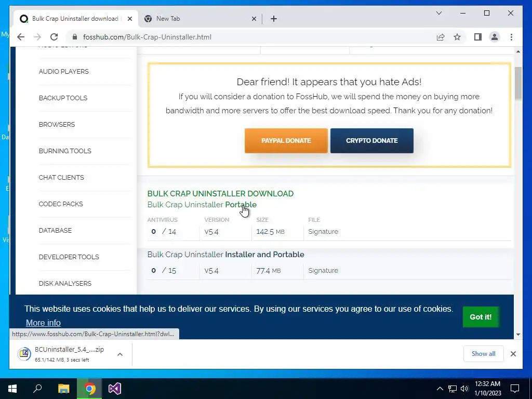Select the Bulk Crap Uninstaller download tab
The image size is (532, 399).
coord(76,19)
